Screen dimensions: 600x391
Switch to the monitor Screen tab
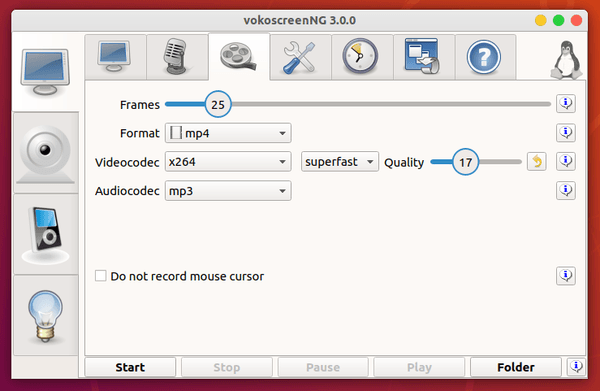tap(115, 57)
